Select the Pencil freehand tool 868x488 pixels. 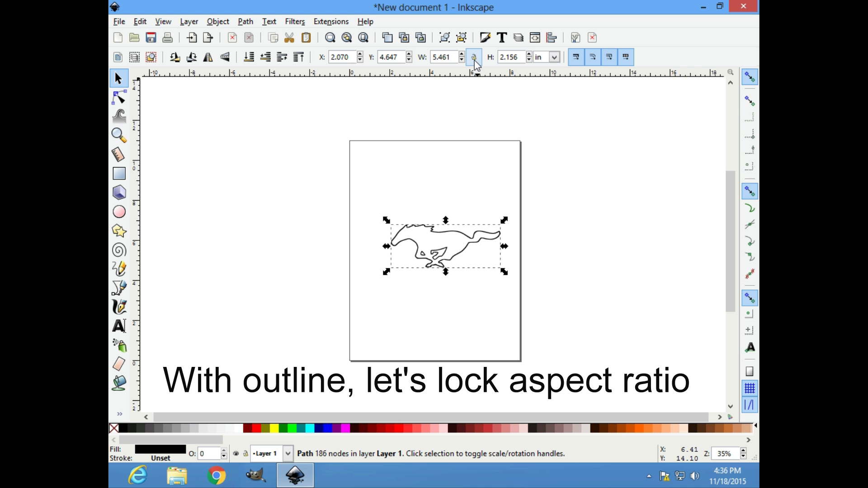pyautogui.click(x=119, y=269)
